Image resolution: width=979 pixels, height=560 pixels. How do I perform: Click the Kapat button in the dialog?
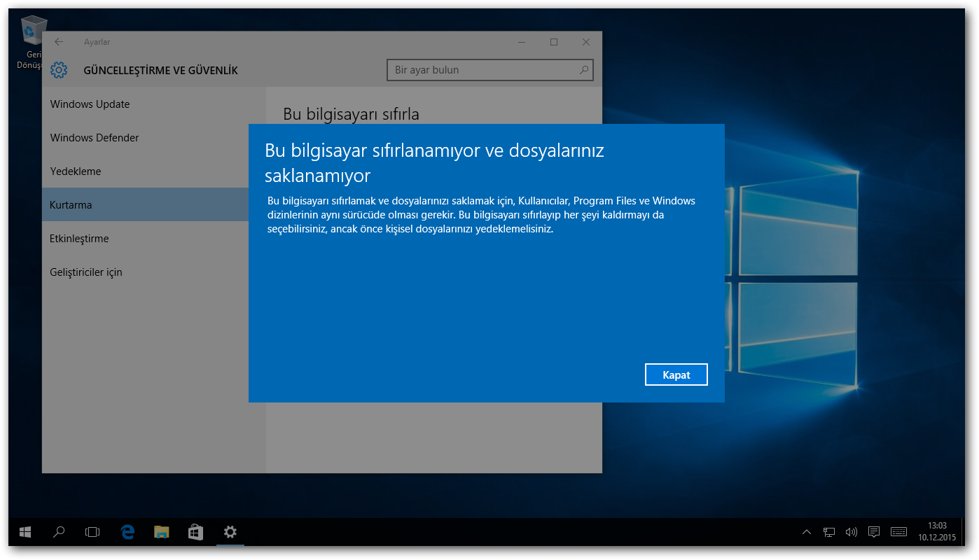(x=676, y=374)
